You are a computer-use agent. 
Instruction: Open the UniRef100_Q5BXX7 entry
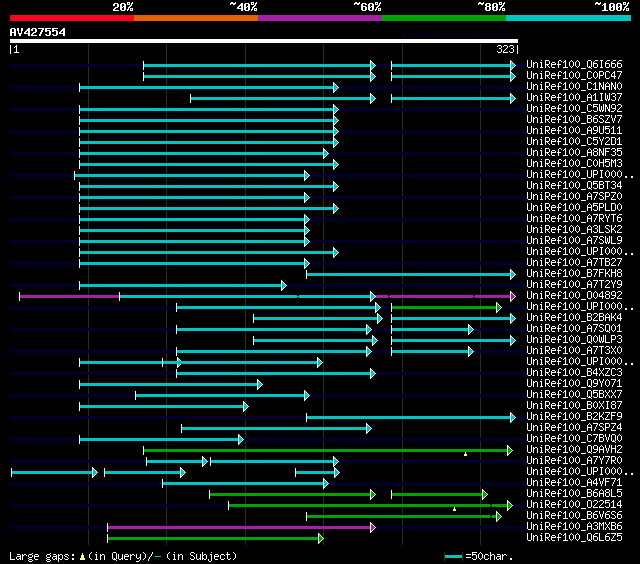tap(574, 395)
